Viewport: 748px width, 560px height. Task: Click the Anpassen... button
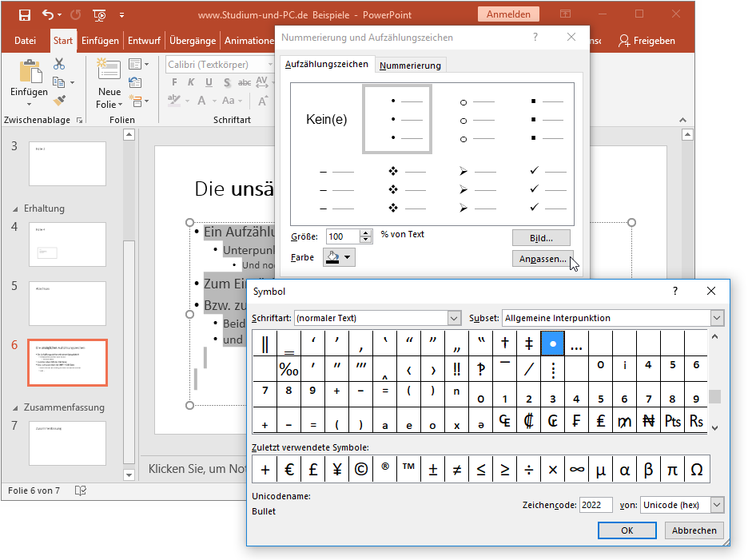(543, 259)
